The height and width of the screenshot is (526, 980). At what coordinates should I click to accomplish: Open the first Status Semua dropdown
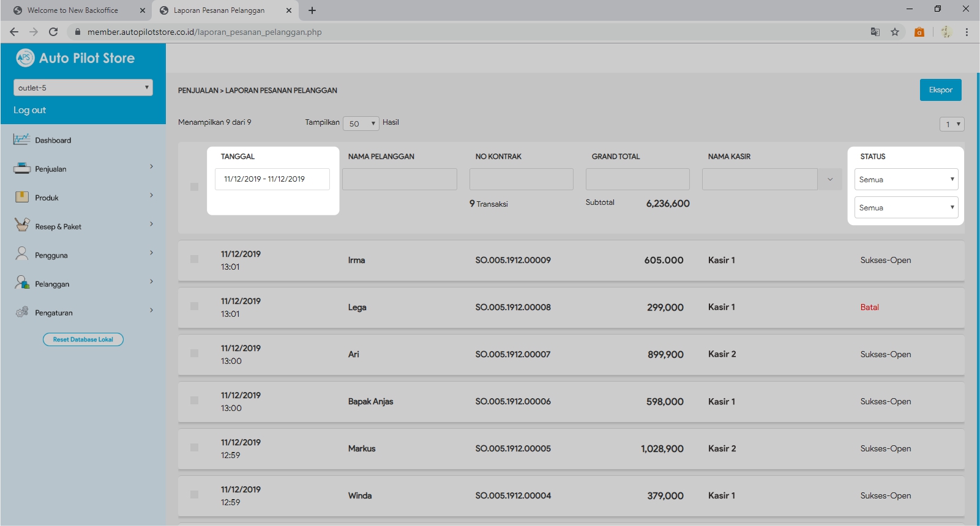[905, 179]
